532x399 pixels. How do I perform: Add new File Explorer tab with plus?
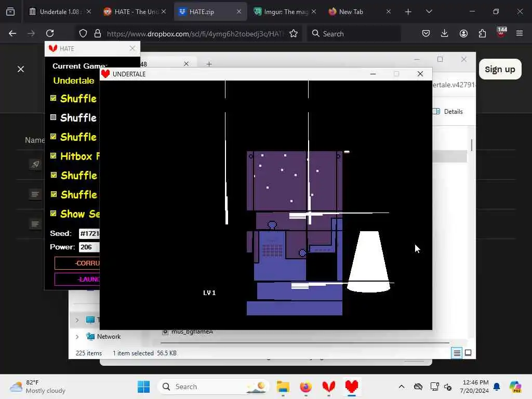209,64
